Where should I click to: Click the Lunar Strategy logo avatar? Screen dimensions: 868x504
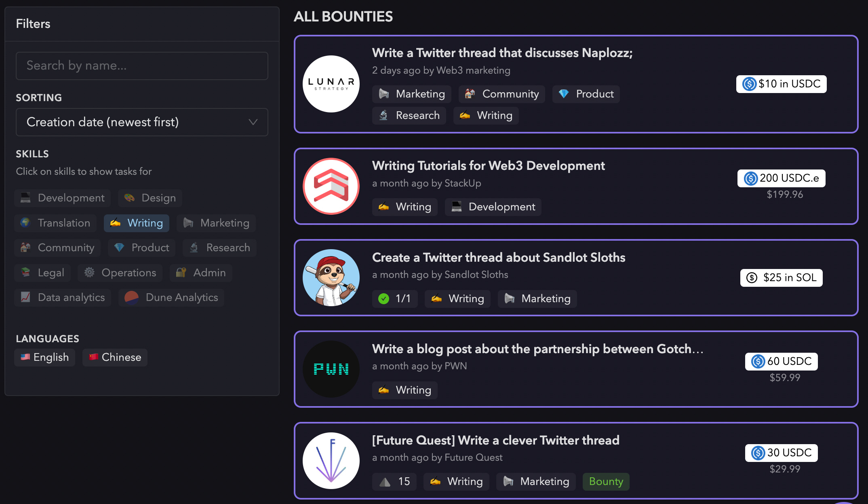tap(331, 84)
